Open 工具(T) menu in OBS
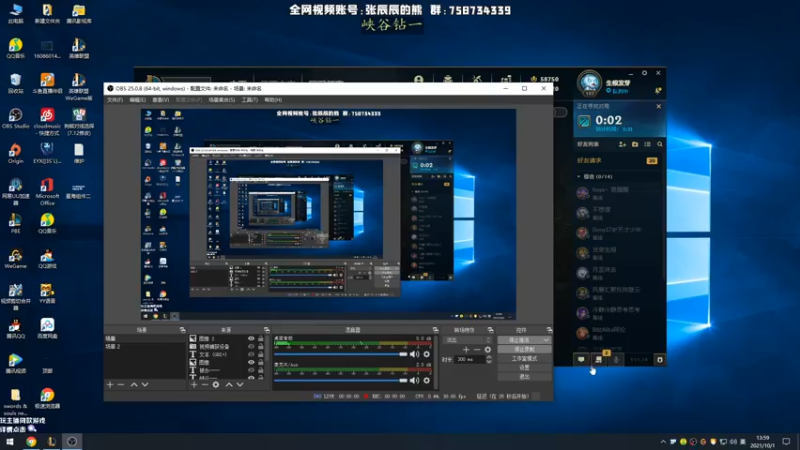 (x=249, y=100)
